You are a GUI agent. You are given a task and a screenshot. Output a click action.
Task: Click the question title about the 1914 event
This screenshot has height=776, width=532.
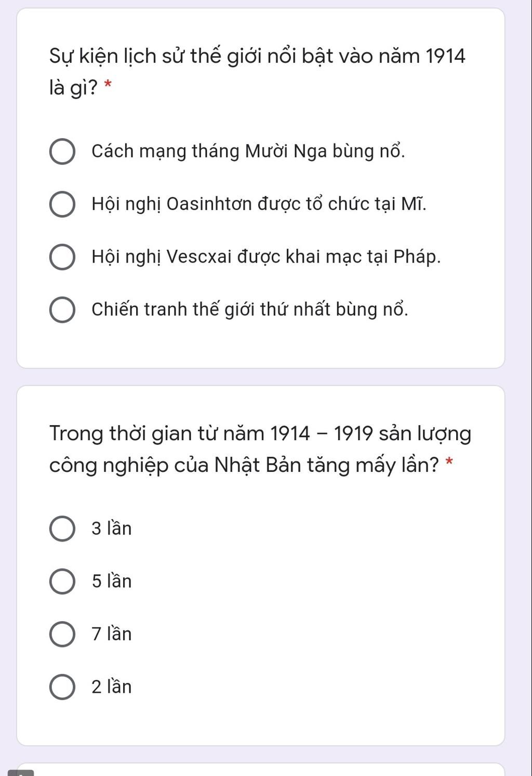(257, 56)
